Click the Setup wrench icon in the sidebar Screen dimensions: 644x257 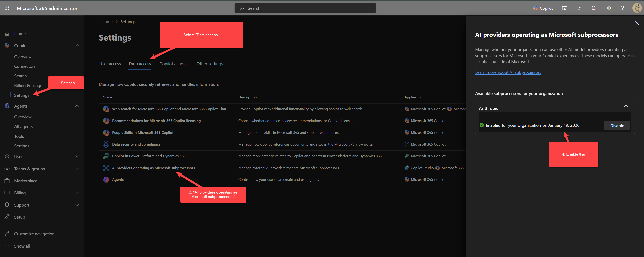[x=7, y=217]
